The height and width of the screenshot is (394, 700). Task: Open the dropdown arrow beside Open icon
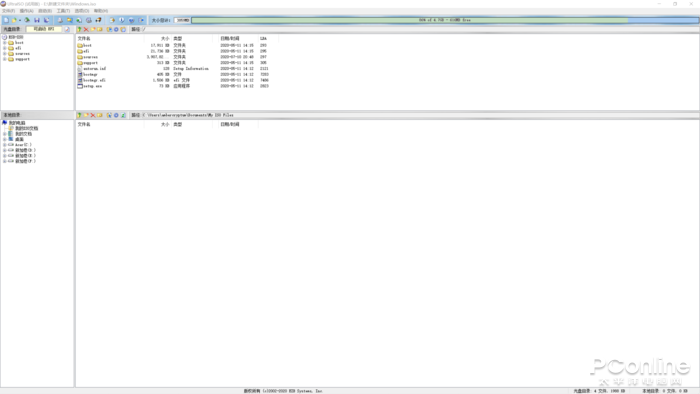[x=20, y=20]
